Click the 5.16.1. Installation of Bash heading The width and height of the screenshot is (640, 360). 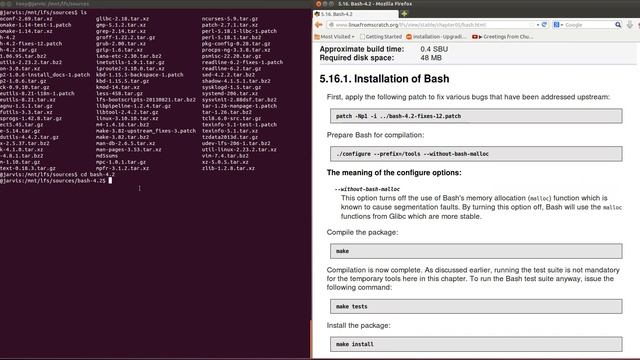(384, 79)
